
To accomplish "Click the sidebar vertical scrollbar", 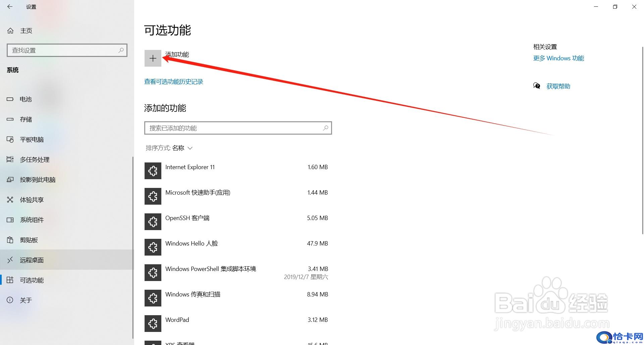I will pos(133,248).
